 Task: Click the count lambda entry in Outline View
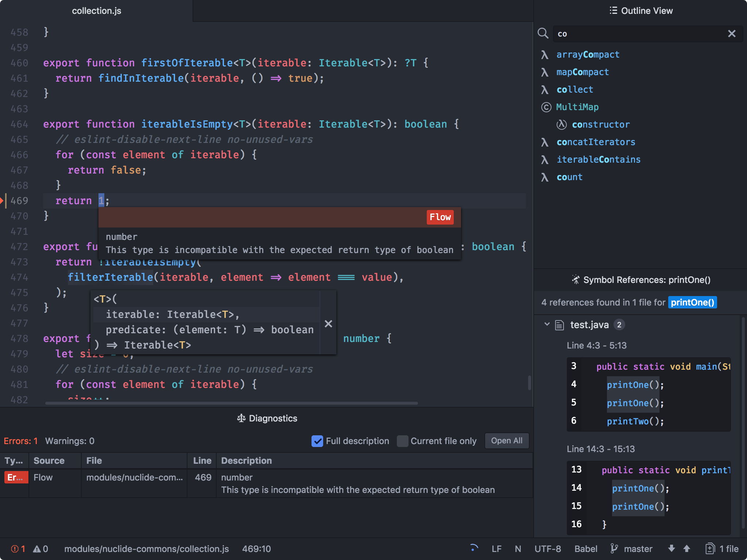[568, 177]
